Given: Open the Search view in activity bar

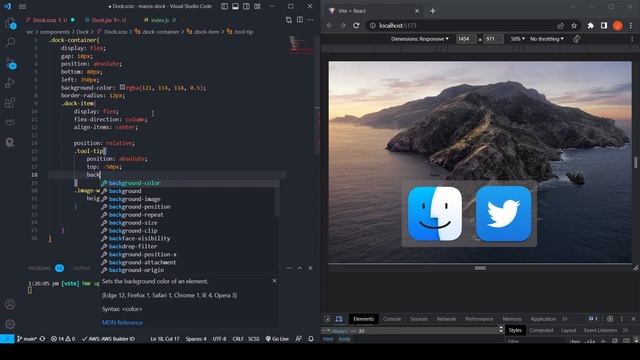Looking at the screenshot, I should (10, 42).
